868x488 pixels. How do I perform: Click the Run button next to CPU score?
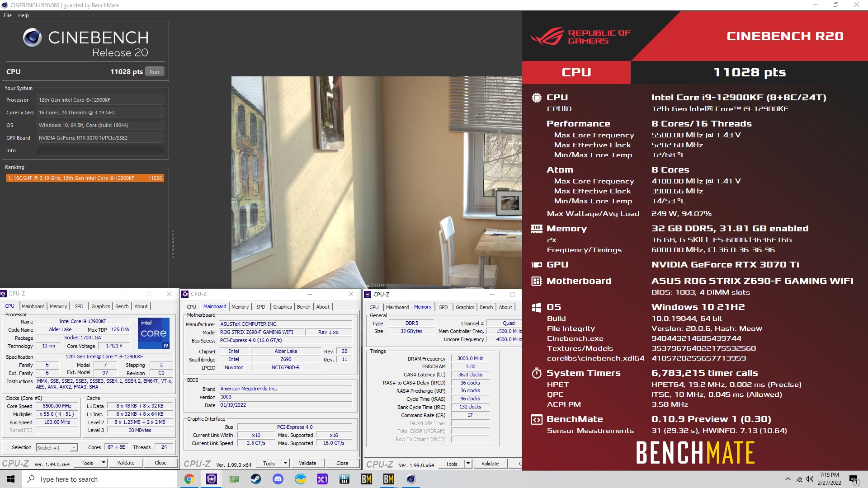[x=155, y=72]
